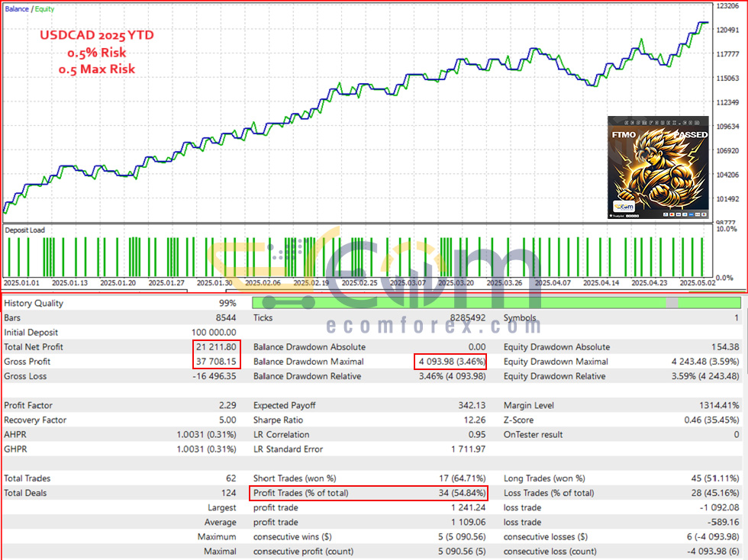
Task: Click the gray segment in History Quality bar
Action: (672, 302)
